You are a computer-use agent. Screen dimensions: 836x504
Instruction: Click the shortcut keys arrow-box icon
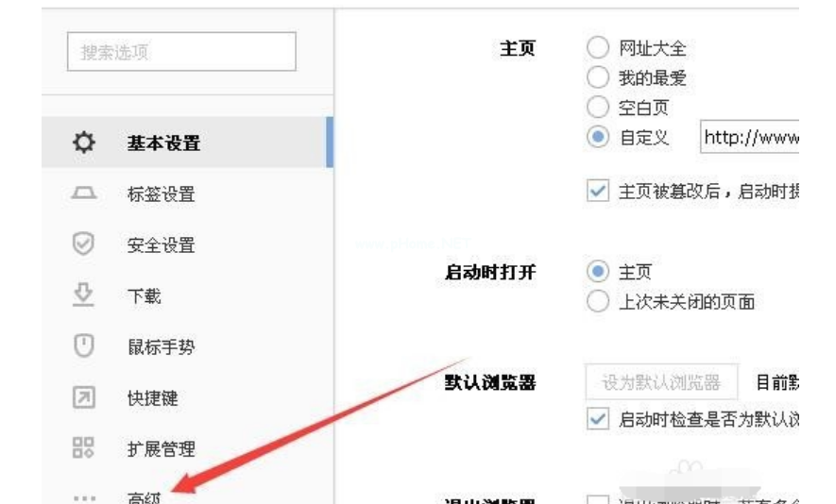pyautogui.click(x=84, y=398)
